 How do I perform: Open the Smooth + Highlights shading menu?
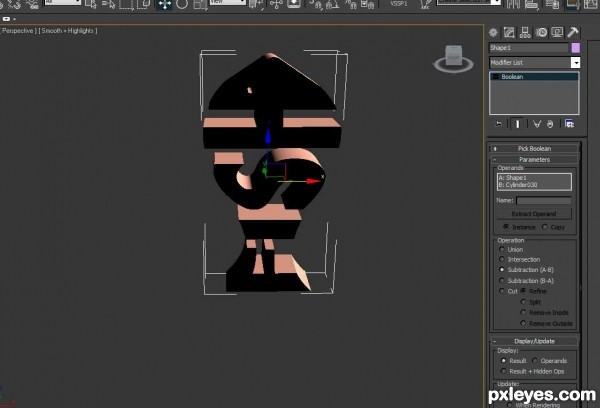[x=69, y=31]
